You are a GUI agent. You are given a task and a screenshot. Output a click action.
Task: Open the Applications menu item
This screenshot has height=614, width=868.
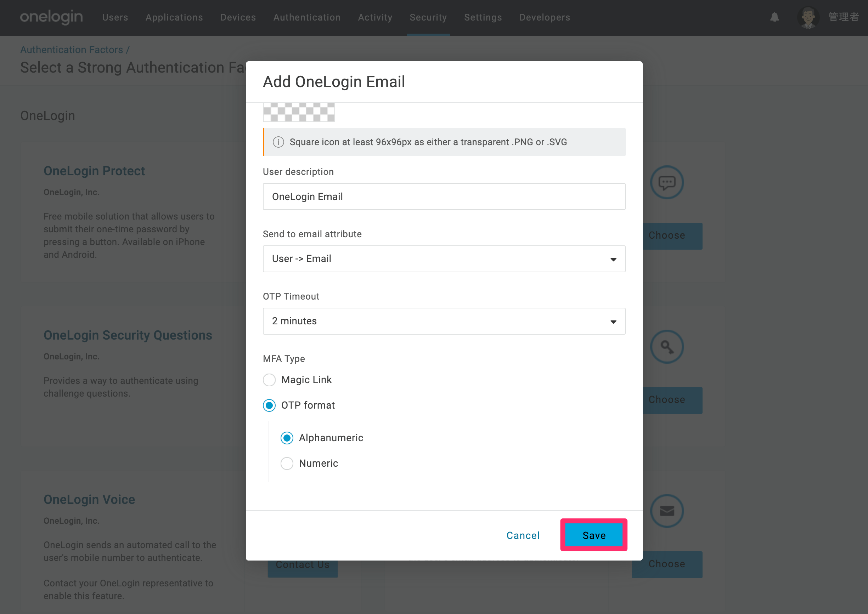[174, 17]
